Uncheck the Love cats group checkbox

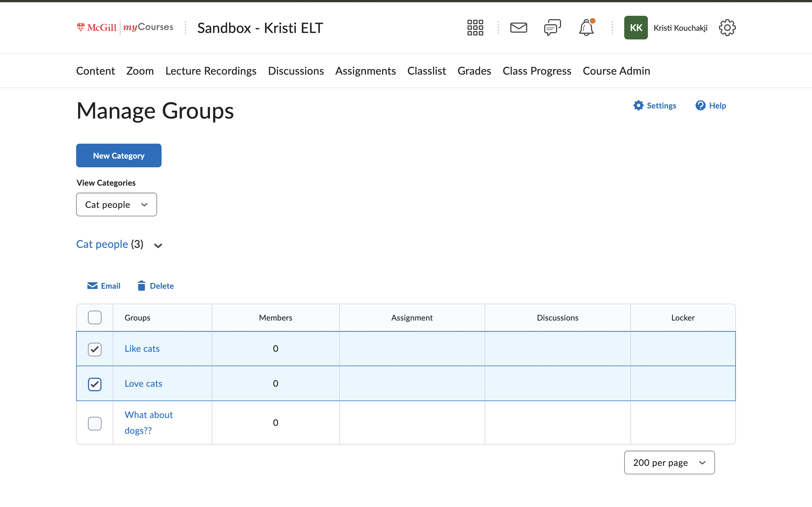tap(95, 384)
